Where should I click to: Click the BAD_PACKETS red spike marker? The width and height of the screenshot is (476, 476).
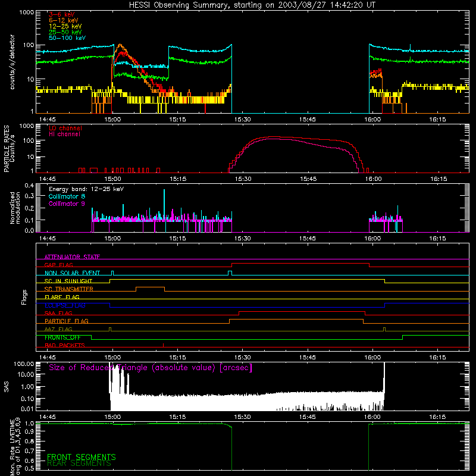(x=163, y=345)
